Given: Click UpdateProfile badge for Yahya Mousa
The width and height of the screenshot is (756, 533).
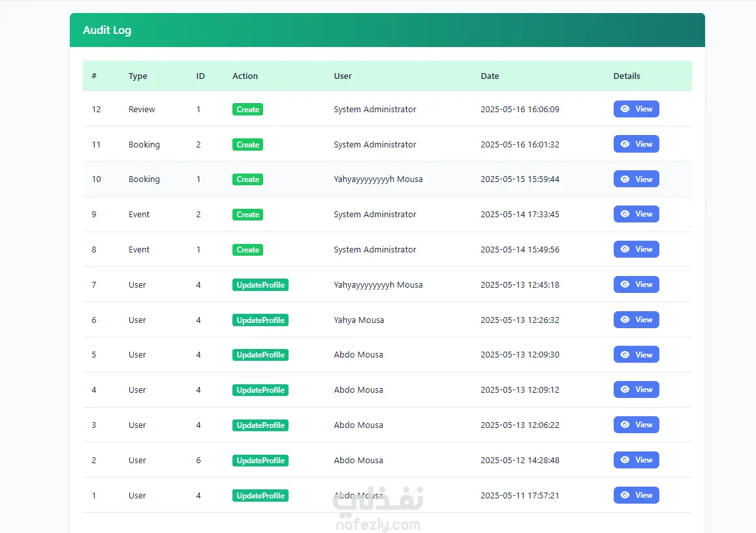Looking at the screenshot, I should click(260, 320).
